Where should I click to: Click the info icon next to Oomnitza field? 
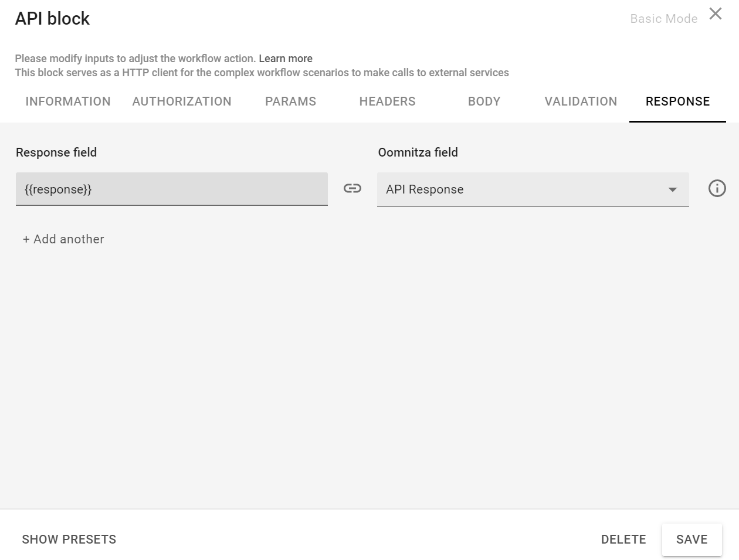717,188
